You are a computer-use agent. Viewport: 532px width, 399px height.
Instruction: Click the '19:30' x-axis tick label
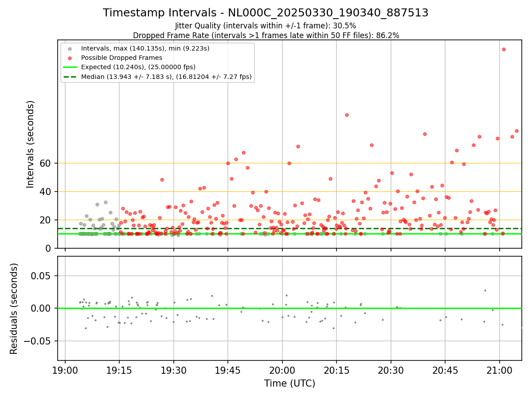pos(174,370)
